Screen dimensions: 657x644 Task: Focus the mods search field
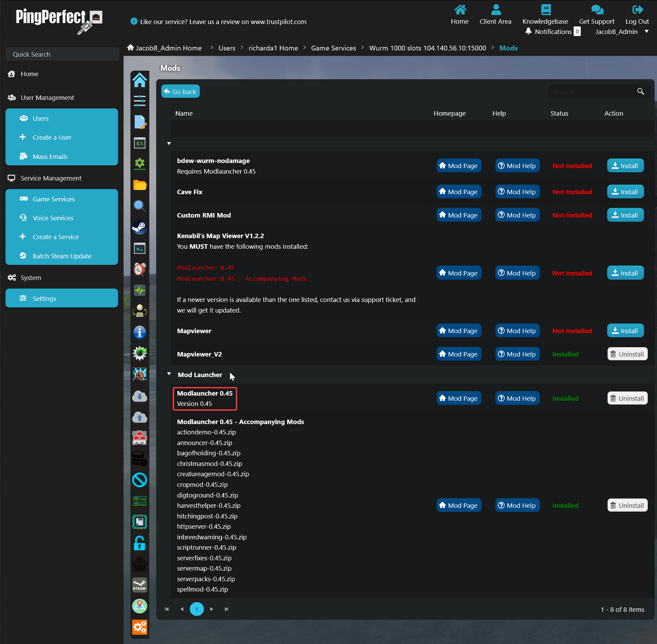pos(592,92)
